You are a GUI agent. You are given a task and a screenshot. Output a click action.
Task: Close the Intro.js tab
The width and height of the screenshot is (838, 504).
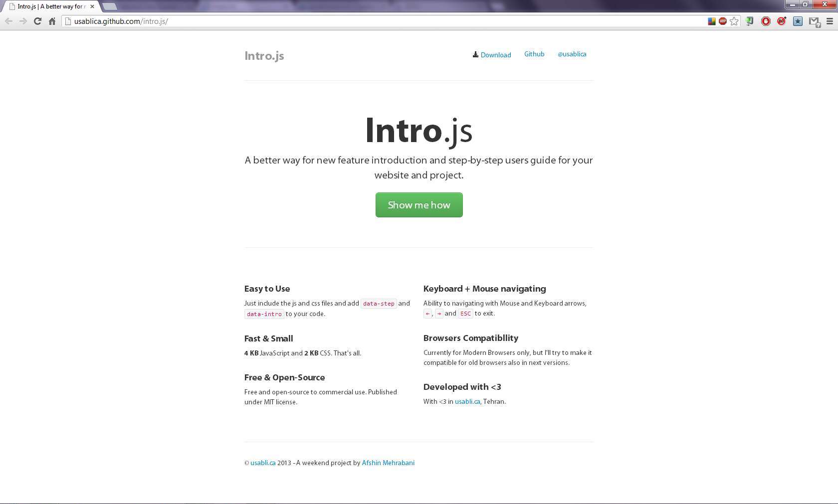(92, 6)
